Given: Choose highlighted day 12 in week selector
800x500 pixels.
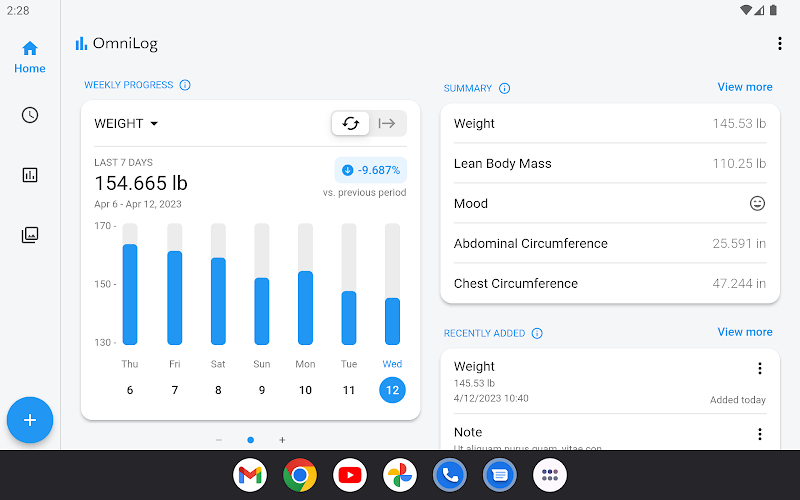Looking at the screenshot, I should tap(392, 390).
